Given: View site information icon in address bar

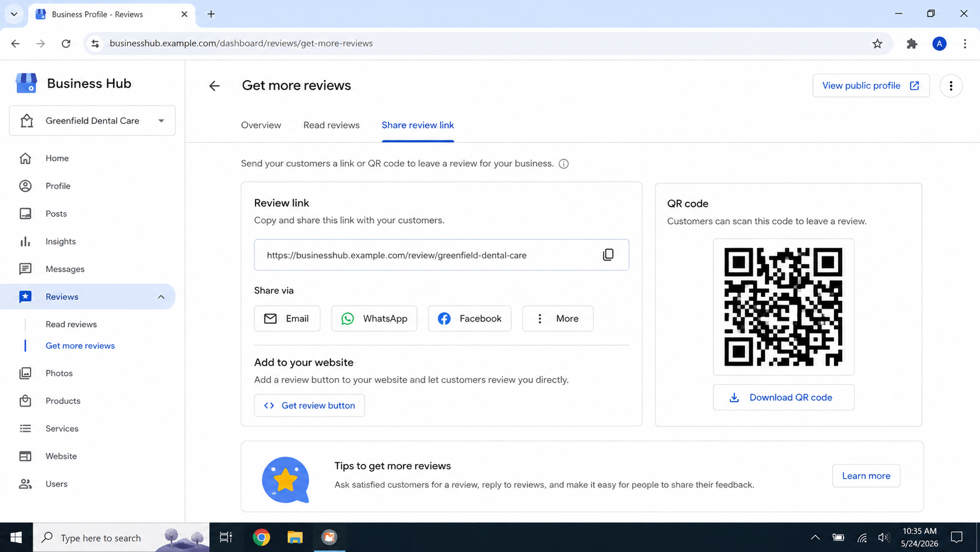Looking at the screenshot, I should point(95,43).
